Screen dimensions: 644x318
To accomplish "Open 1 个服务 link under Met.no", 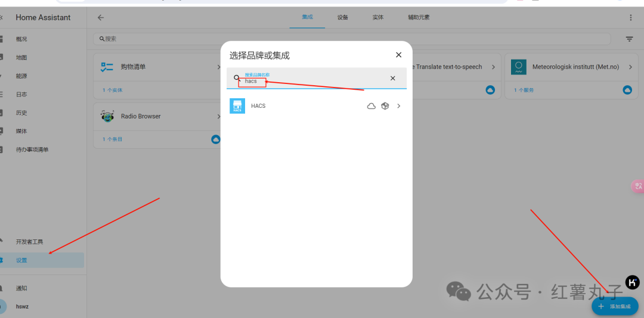I will pyautogui.click(x=524, y=90).
